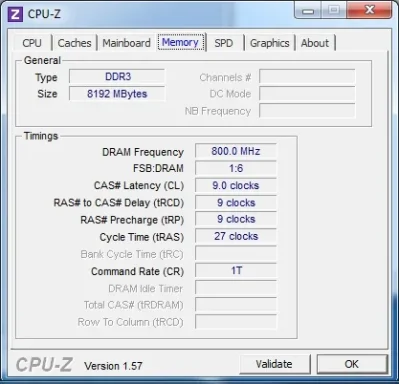399x384 pixels.
Task: Click the Command Rate value 1T
Action: pos(236,271)
